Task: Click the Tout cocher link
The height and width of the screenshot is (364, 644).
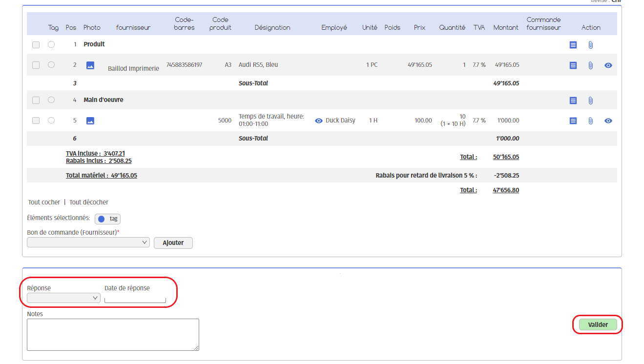Action: click(x=44, y=202)
